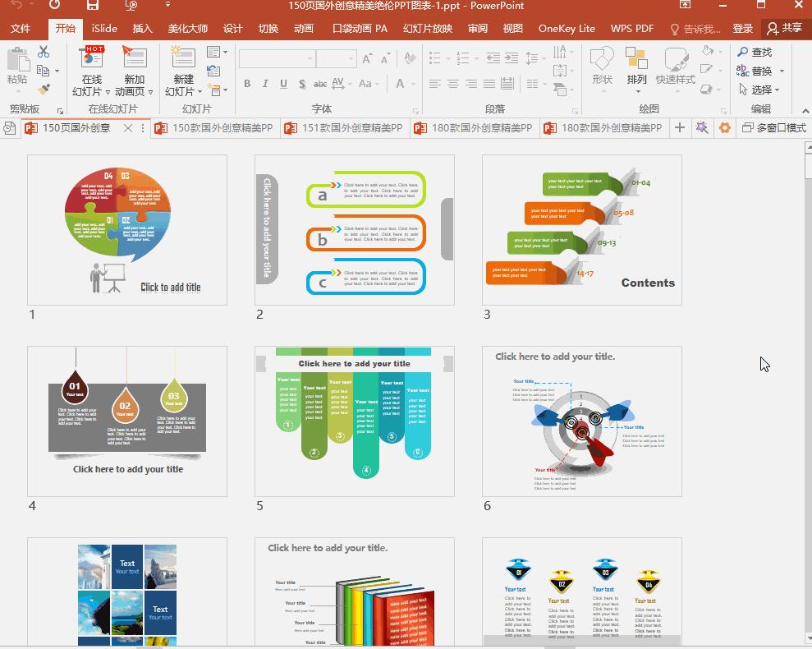
Task: Open the font size dropdown
Action: pos(351,59)
